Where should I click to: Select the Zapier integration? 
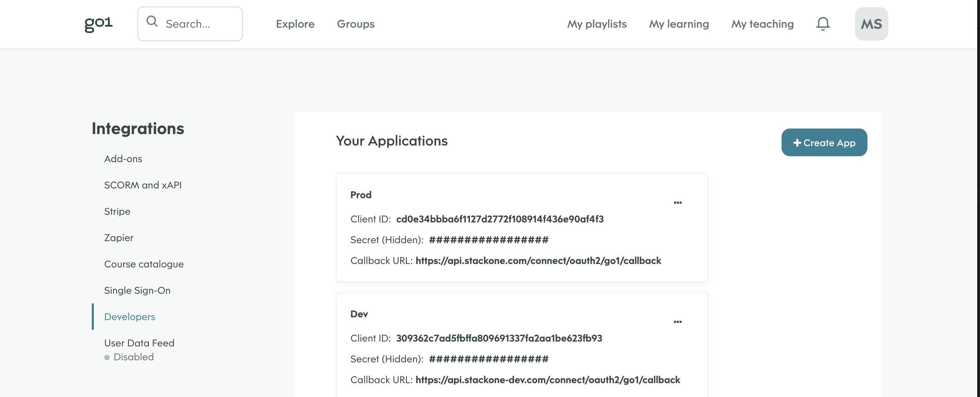tap(118, 238)
